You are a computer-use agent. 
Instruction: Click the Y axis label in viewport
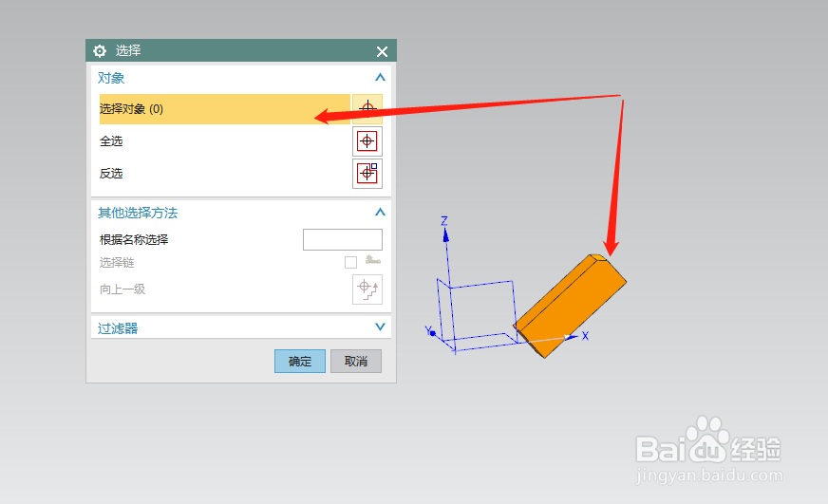[x=428, y=330]
